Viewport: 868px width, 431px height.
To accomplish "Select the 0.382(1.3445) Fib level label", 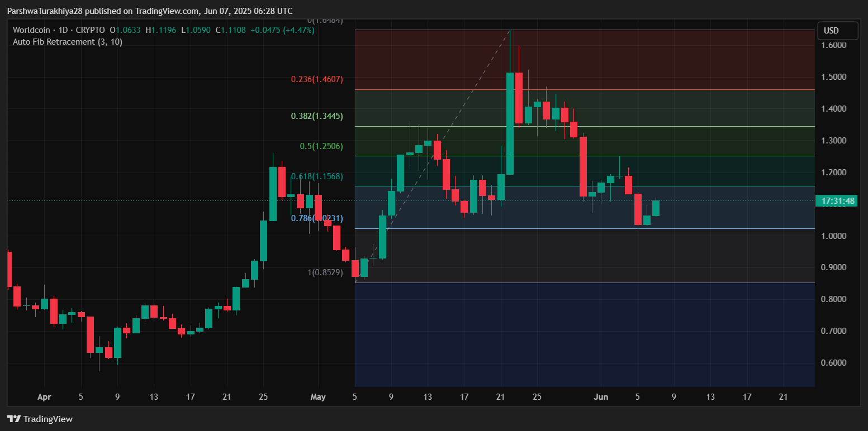I will [x=317, y=116].
